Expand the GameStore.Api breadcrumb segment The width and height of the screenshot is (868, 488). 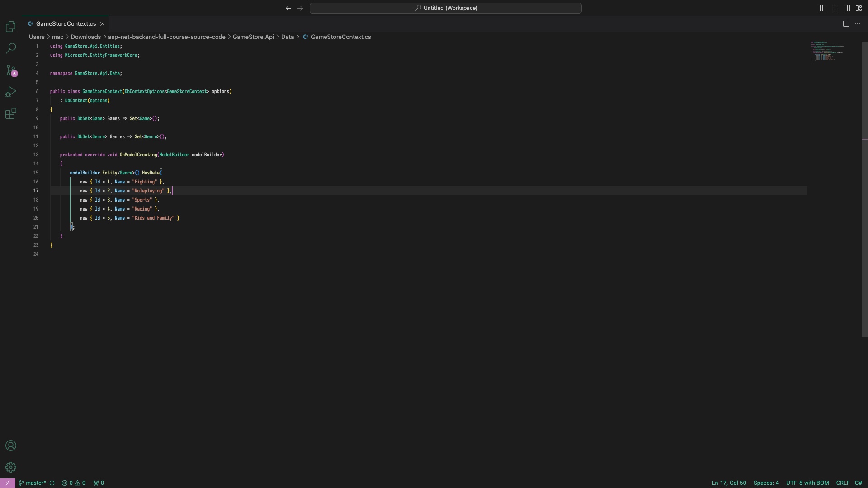click(253, 37)
